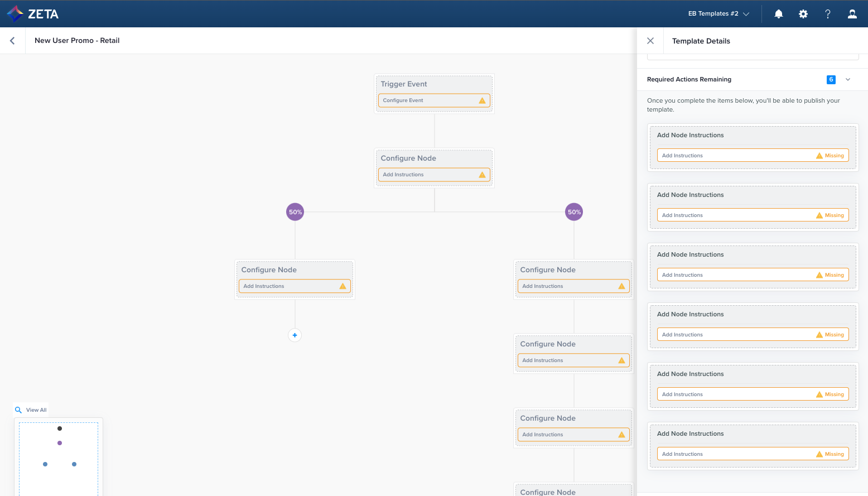Viewport: 868px width, 496px height.
Task: Click Add Instructions in the left branch node
Action: coord(264,286)
